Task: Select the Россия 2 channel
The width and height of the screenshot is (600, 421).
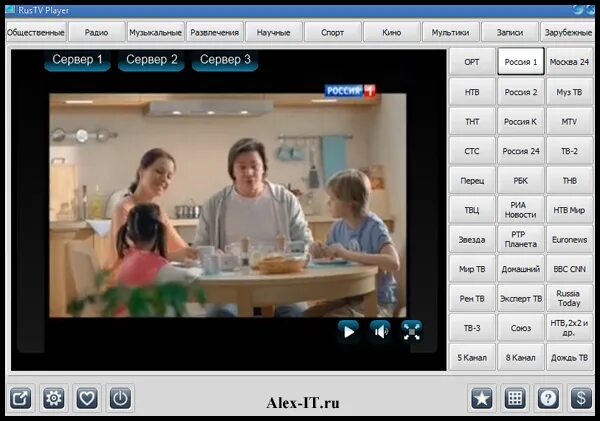Action: coord(521,92)
